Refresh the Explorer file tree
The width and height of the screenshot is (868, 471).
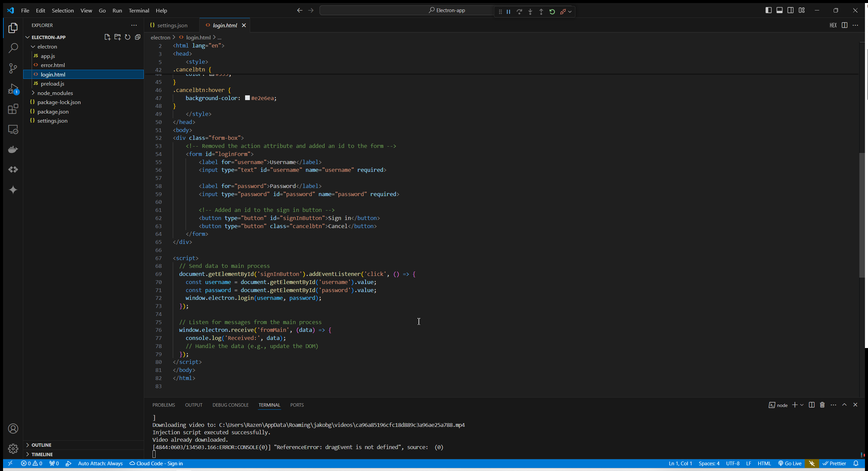pos(127,37)
